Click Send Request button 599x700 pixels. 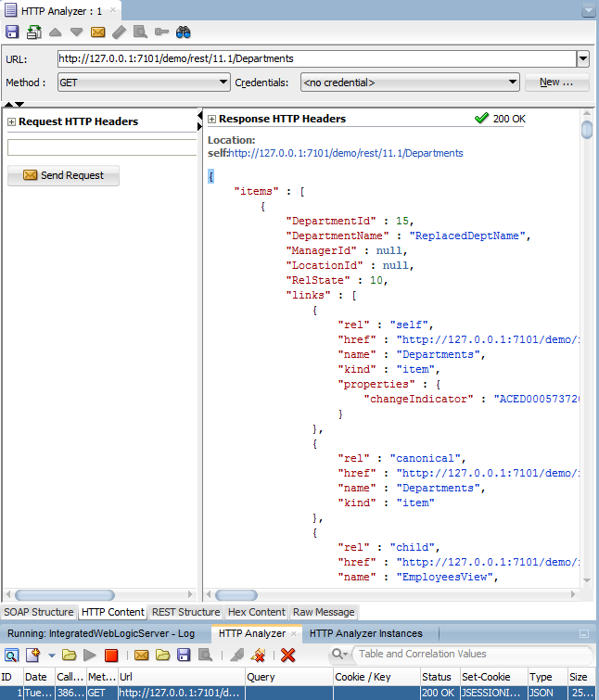[63, 175]
